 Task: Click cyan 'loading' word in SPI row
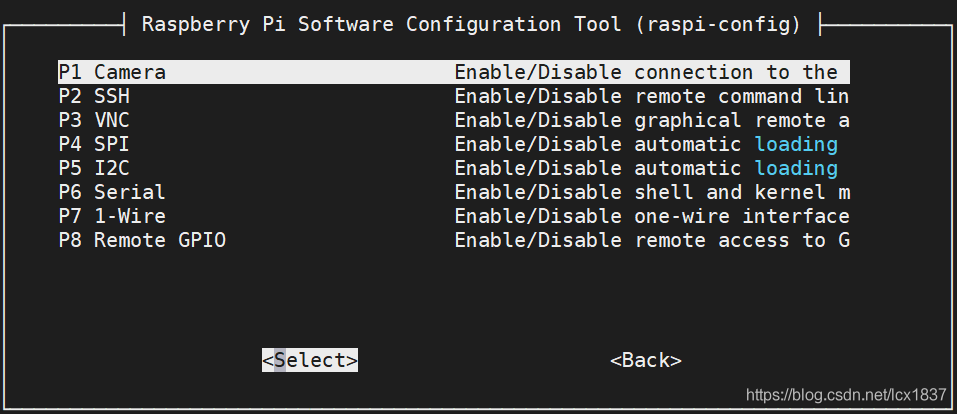[x=796, y=144]
